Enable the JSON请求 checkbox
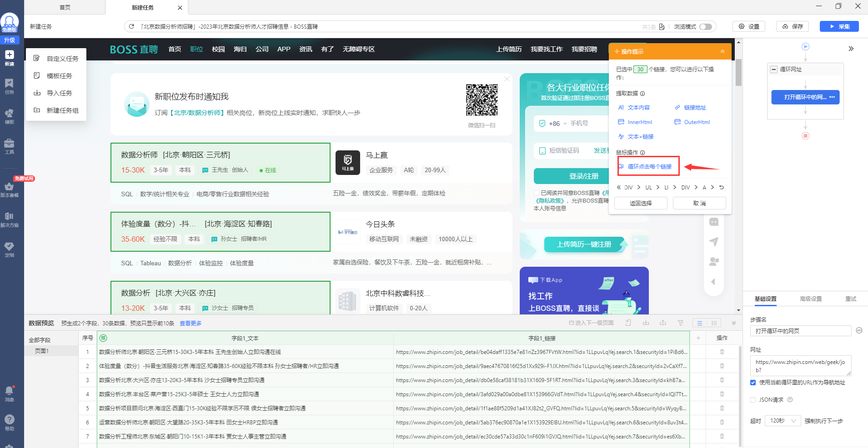The image size is (868, 448). 753,400
